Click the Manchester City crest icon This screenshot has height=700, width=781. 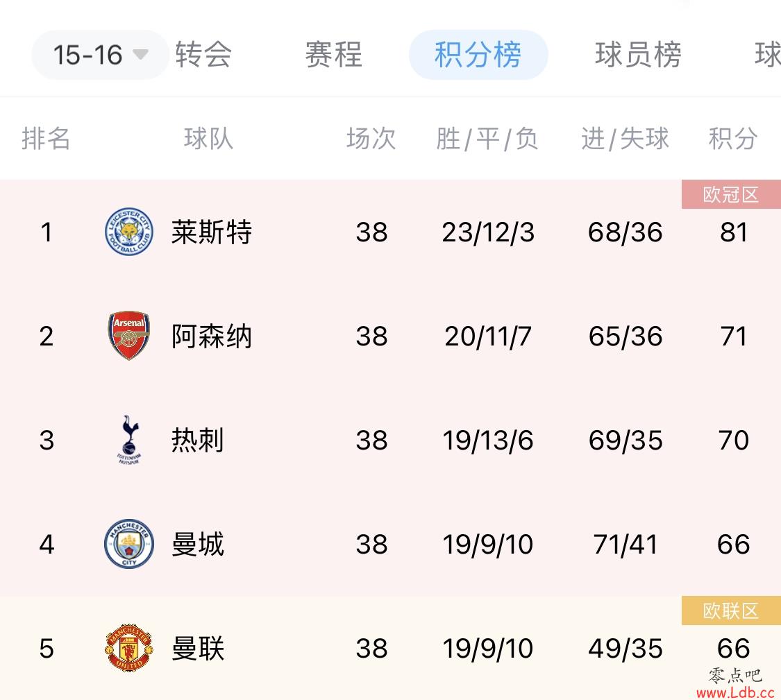point(129,544)
